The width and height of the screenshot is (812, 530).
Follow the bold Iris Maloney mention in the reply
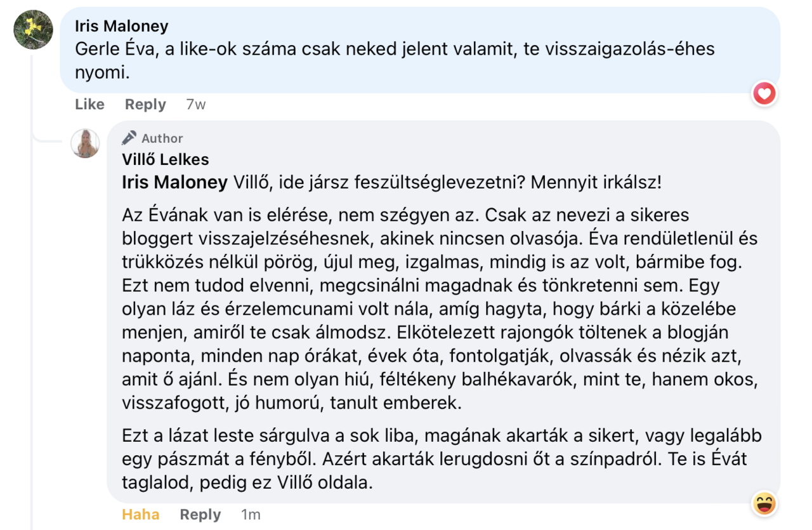click(174, 183)
